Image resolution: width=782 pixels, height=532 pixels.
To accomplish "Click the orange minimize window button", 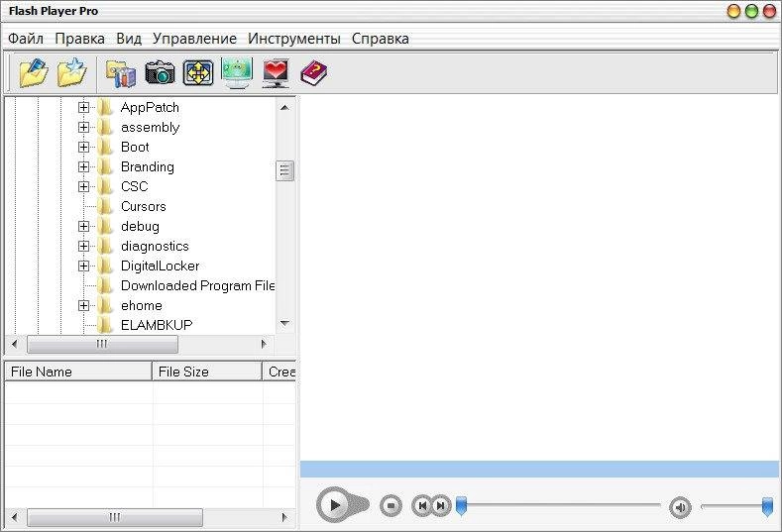I will 733,11.
